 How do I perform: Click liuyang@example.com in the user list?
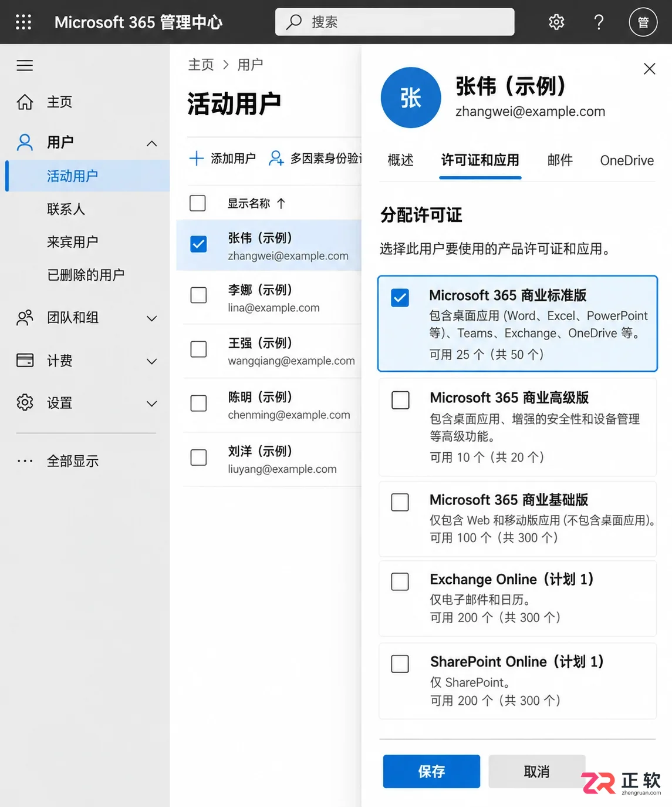[x=282, y=469]
